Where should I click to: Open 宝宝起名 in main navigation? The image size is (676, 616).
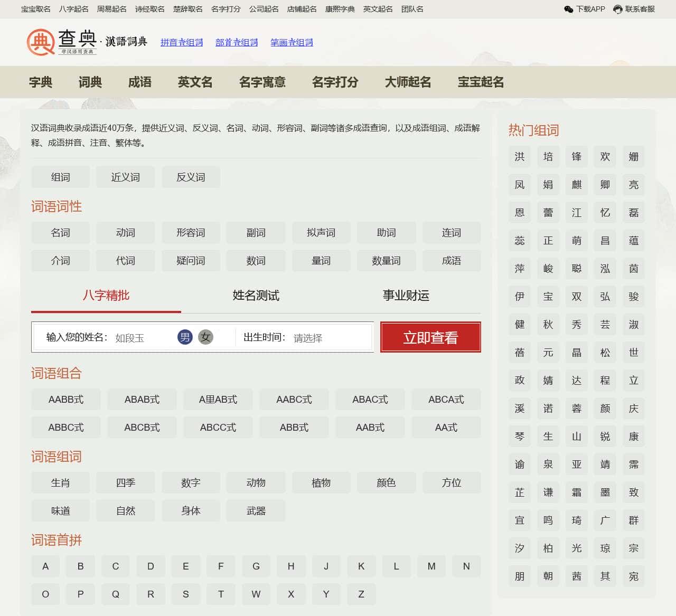[x=481, y=82]
